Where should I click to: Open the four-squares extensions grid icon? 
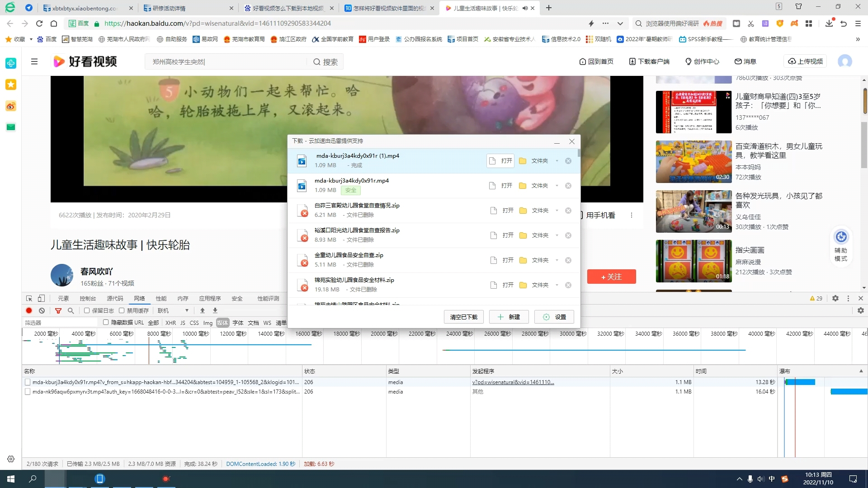[x=809, y=23]
